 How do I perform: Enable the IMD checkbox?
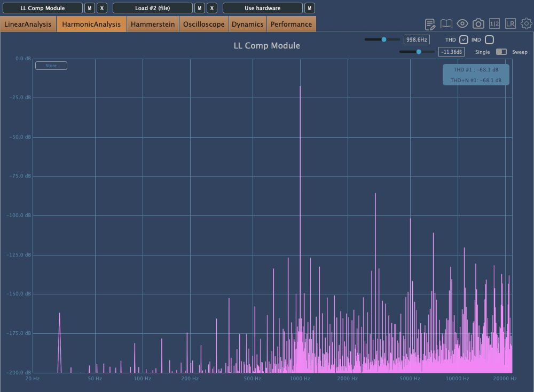pyautogui.click(x=489, y=39)
